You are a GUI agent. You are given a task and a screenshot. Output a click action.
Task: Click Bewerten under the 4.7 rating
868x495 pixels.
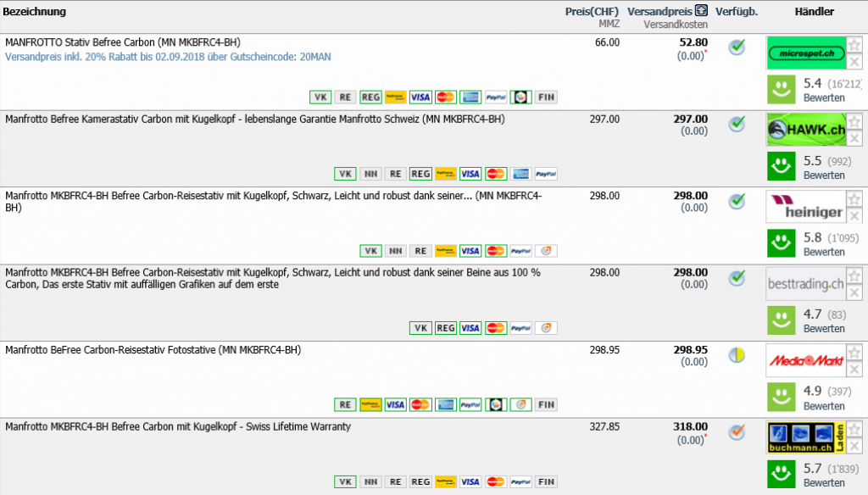pyautogui.click(x=824, y=329)
